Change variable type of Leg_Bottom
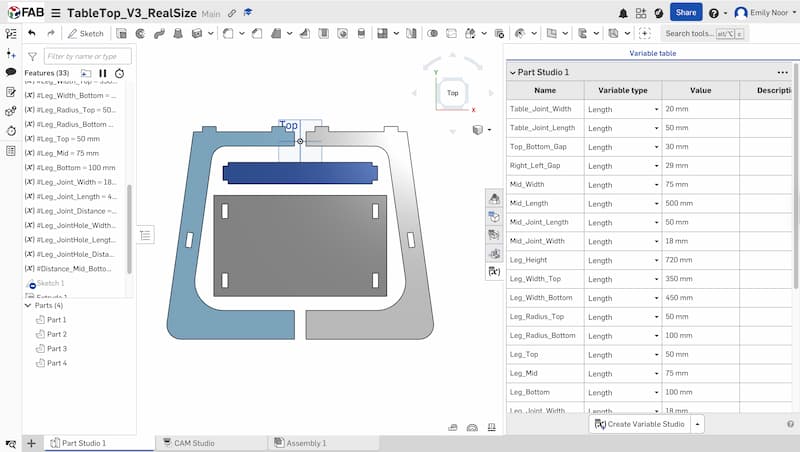800x452 pixels. click(x=623, y=392)
